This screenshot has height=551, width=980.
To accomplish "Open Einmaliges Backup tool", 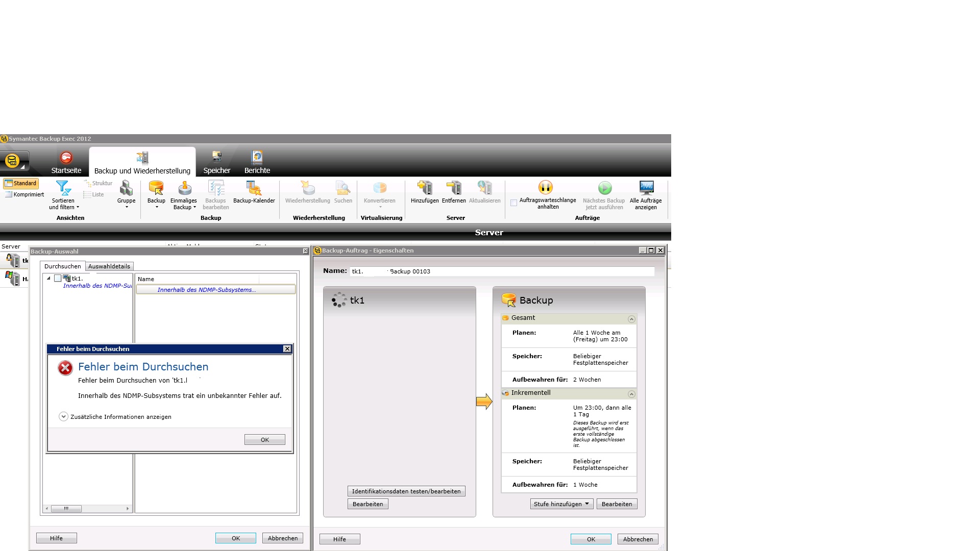I will pyautogui.click(x=184, y=189).
